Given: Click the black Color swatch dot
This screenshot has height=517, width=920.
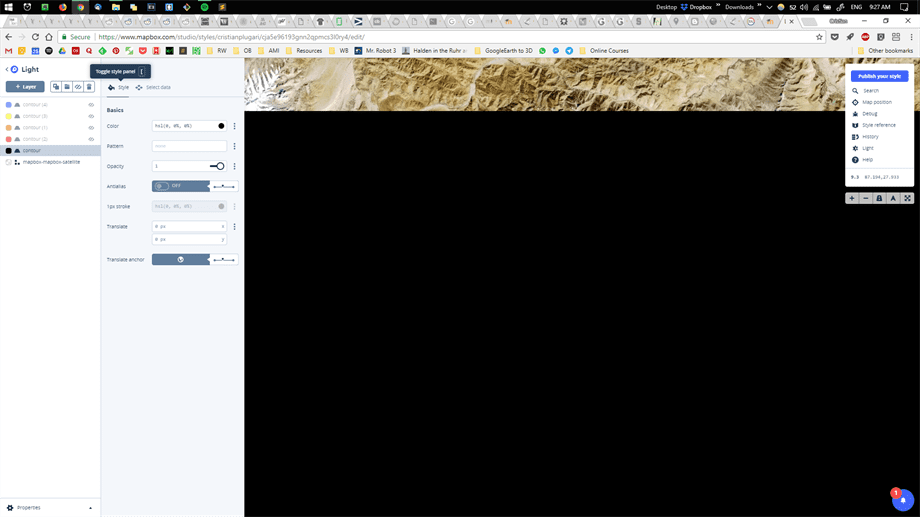Looking at the screenshot, I should tap(221, 126).
